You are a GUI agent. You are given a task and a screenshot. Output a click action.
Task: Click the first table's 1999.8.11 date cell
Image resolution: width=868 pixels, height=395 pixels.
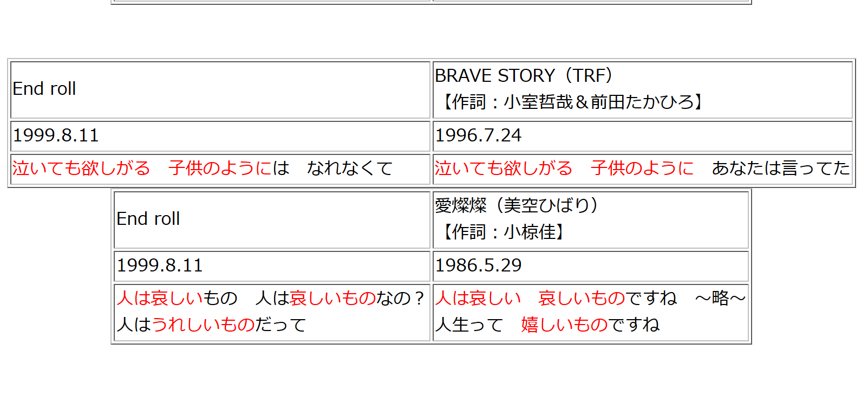[x=220, y=136]
